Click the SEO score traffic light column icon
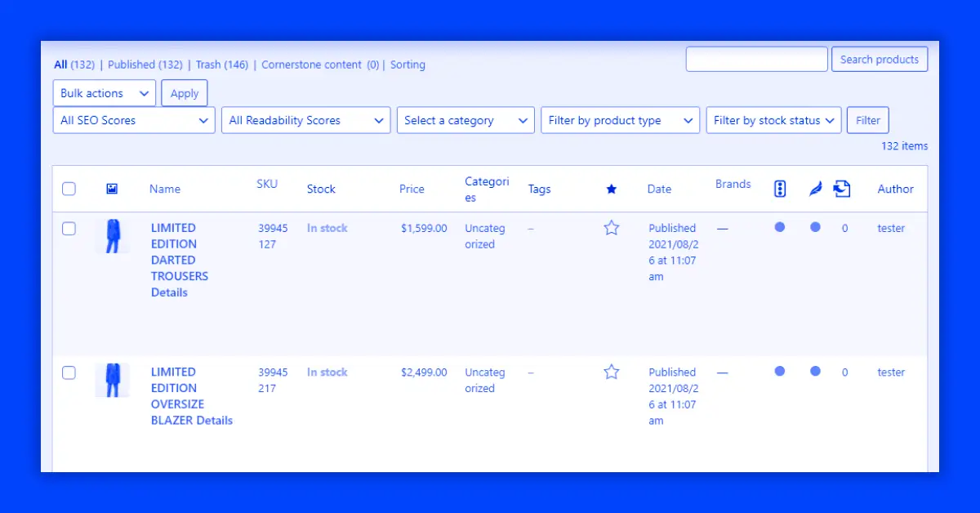The image size is (980, 513). 780,189
